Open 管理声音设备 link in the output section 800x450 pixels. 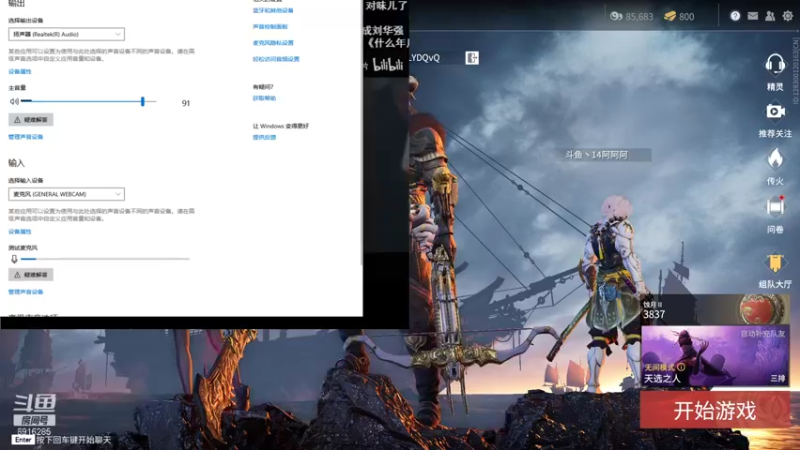(x=26, y=137)
